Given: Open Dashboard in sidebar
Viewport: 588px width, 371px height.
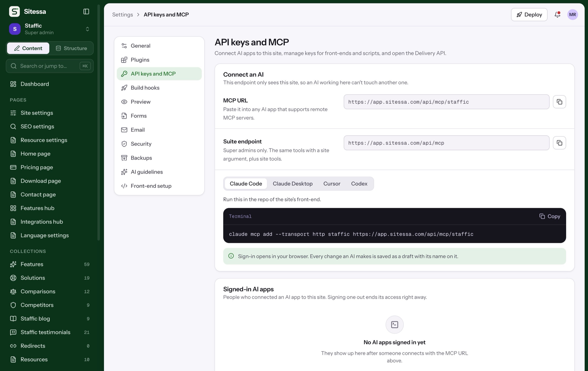Looking at the screenshot, I should click(50, 84).
